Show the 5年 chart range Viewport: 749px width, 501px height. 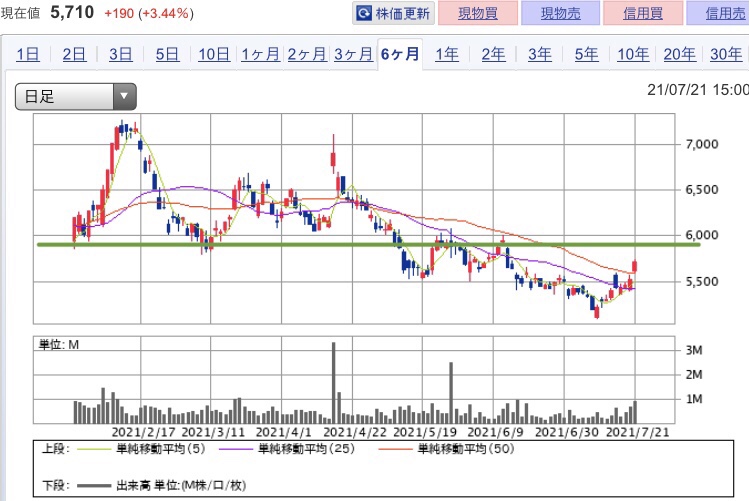click(x=587, y=55)
